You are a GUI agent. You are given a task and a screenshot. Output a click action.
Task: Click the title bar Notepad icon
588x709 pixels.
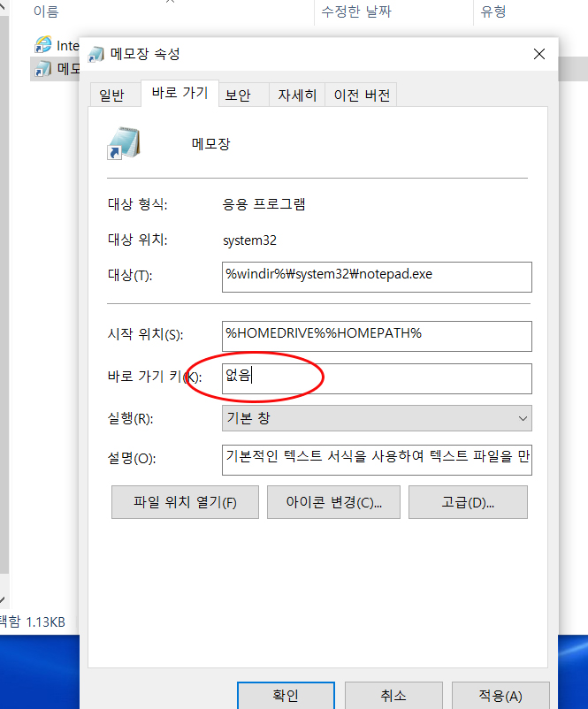point(95,54)
